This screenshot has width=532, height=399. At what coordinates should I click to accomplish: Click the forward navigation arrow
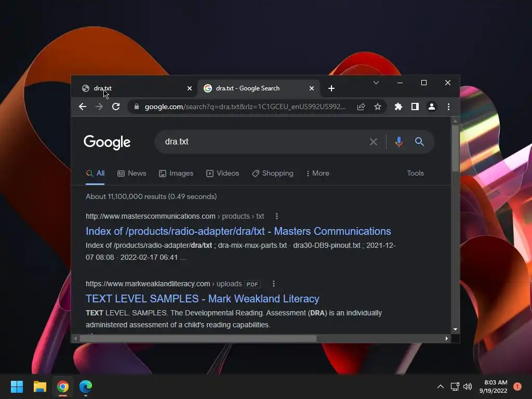pos(99,107)
